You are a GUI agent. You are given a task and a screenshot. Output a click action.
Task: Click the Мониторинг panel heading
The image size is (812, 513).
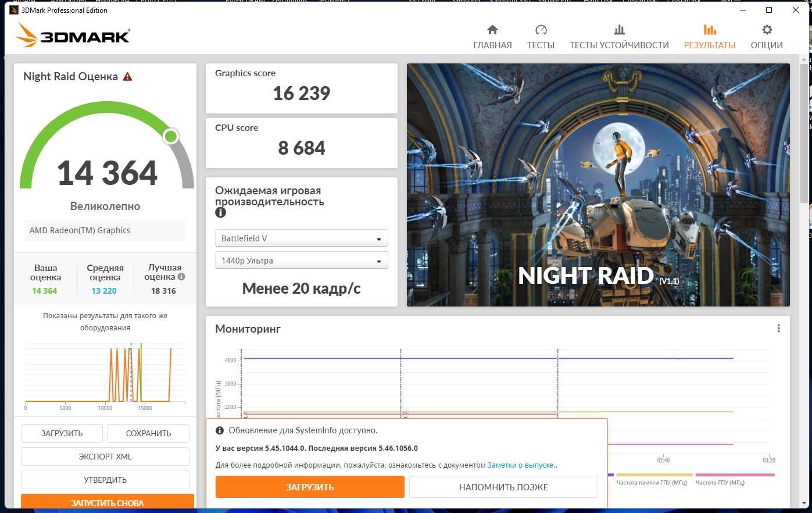(x=248, y=329)
